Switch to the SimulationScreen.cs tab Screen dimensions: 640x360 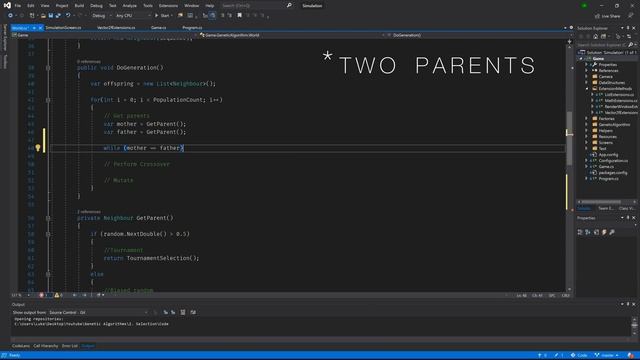(x=63, y=28)
